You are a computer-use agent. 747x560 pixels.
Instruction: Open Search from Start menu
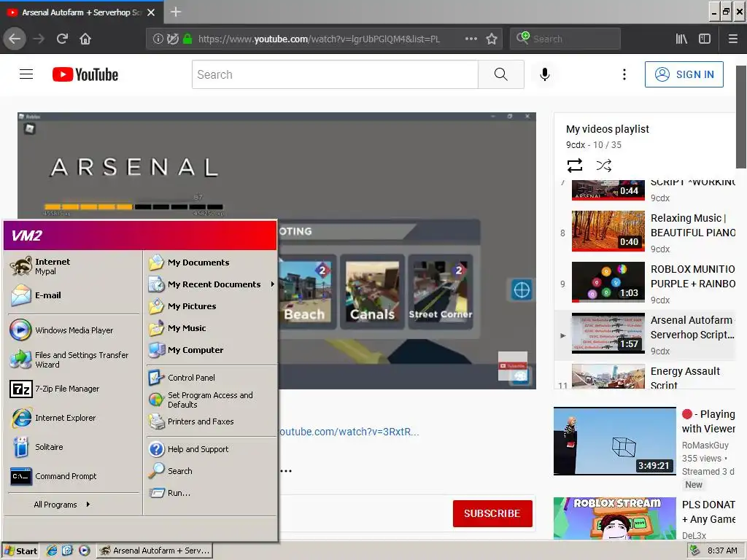click(x=212, y=471)
